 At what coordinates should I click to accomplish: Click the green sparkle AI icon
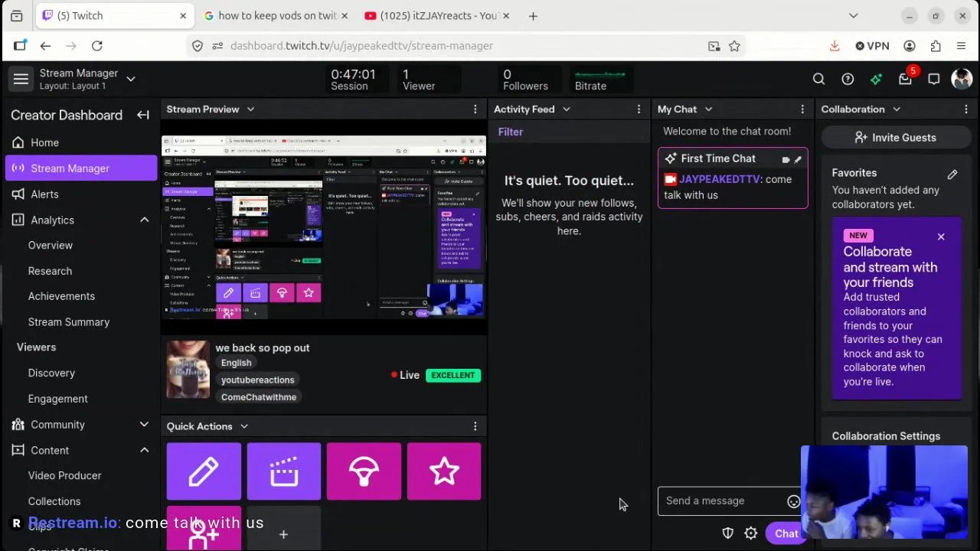(876, 79)
